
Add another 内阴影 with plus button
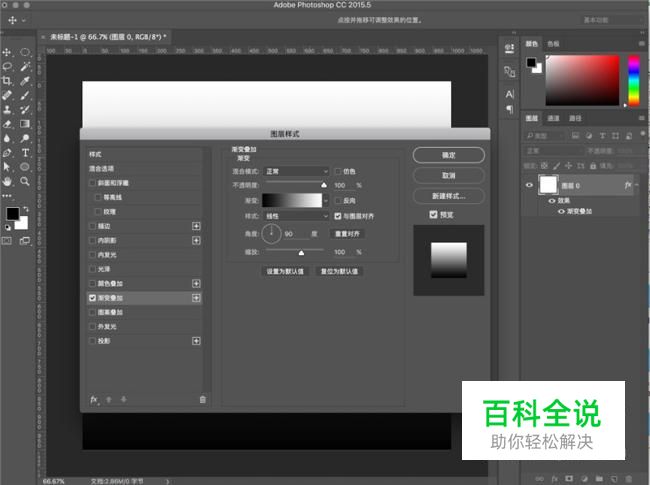tap(196, 240)
